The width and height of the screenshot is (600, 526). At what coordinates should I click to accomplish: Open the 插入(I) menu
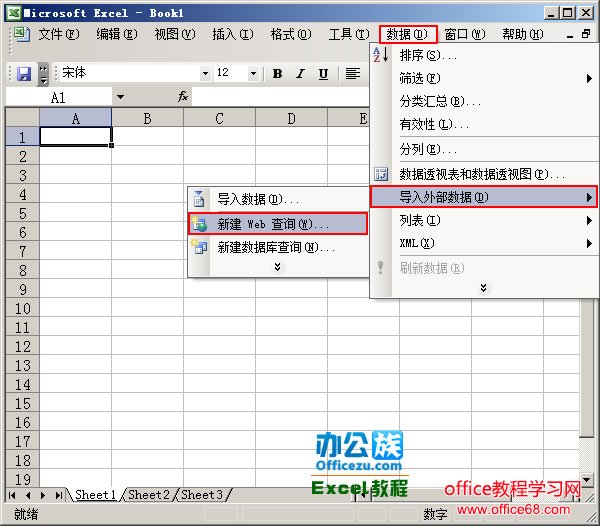coord(233,34)
